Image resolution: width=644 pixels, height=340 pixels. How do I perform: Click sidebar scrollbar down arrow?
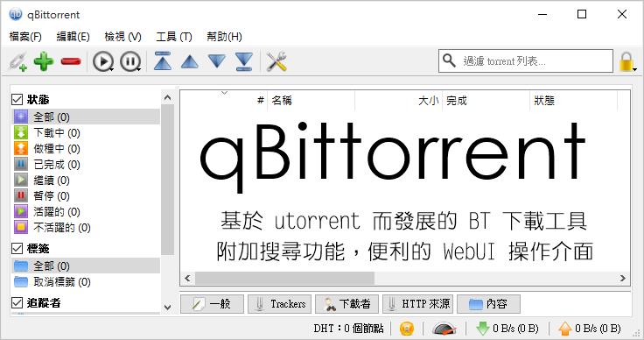(167, 307)
